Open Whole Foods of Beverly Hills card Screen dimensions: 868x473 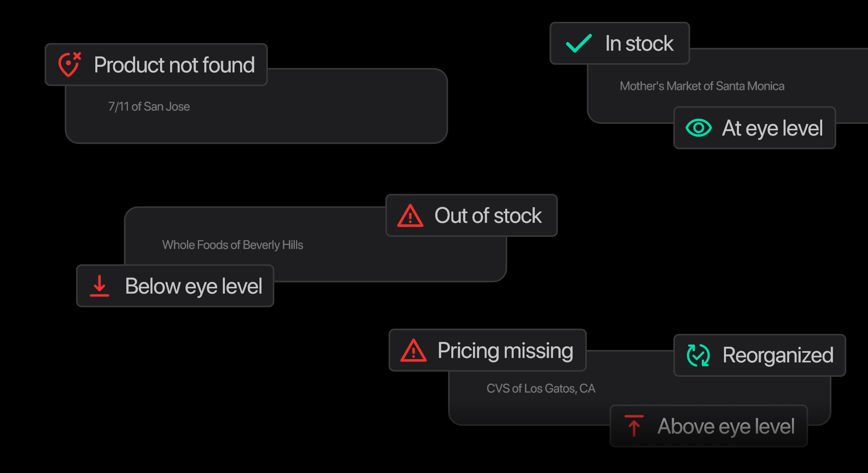[x=315, y=245]
